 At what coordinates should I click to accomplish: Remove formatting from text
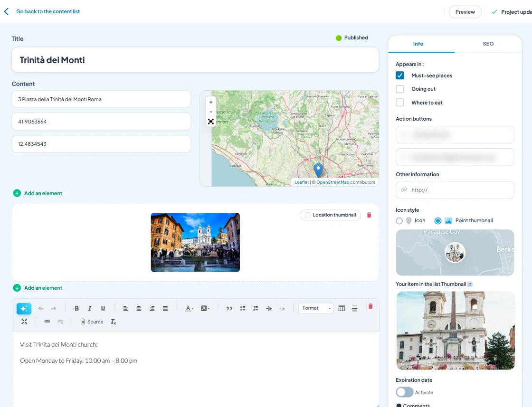click(x=114, y=322)
